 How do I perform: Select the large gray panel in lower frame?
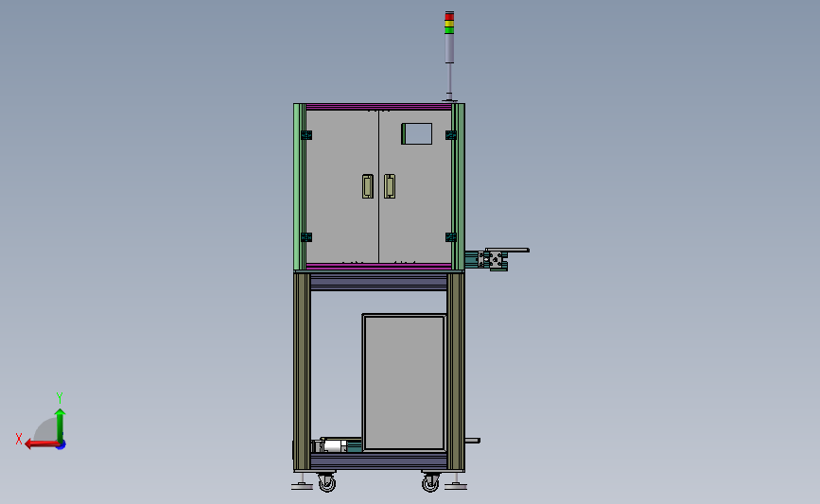tap(404, 382)
